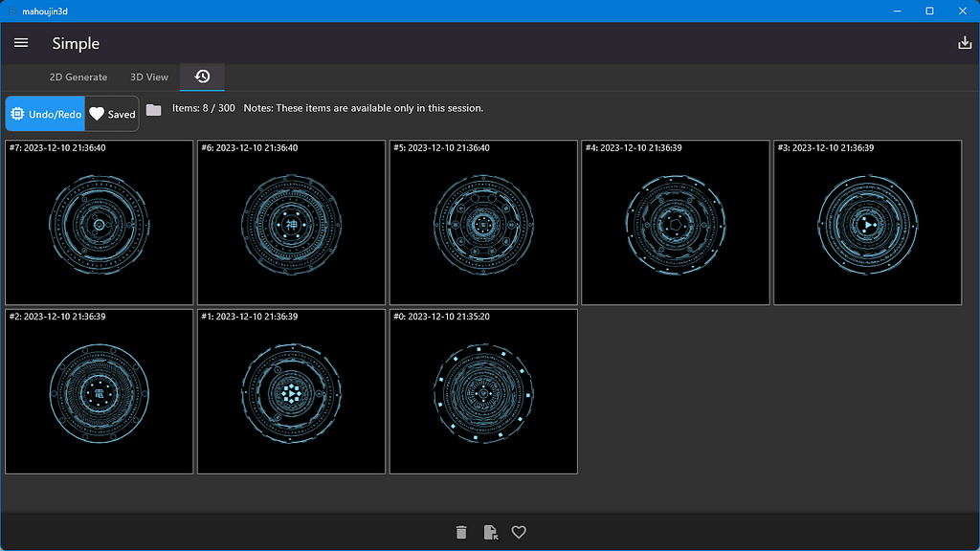Select magic circle item #5

[482, 222]
